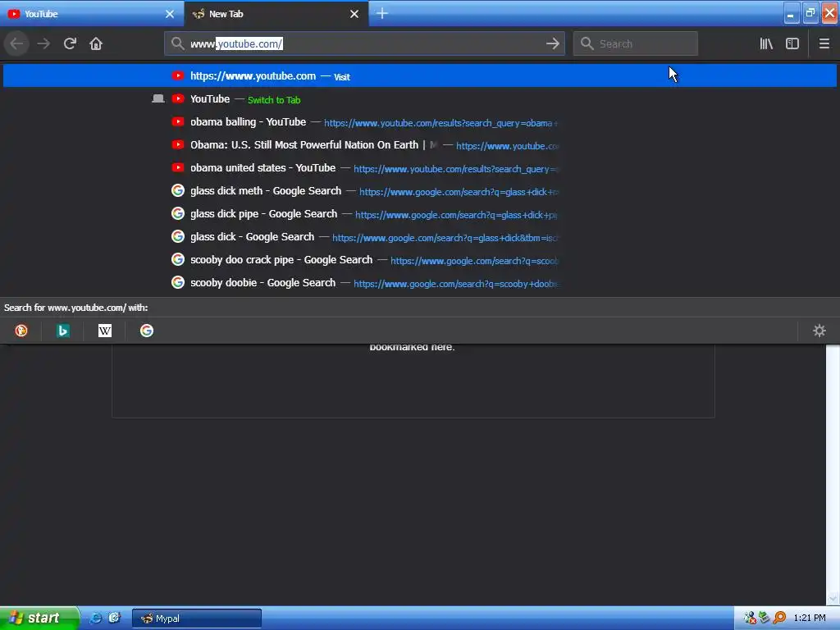Open search settings gear icon

(x=819, y=331)
